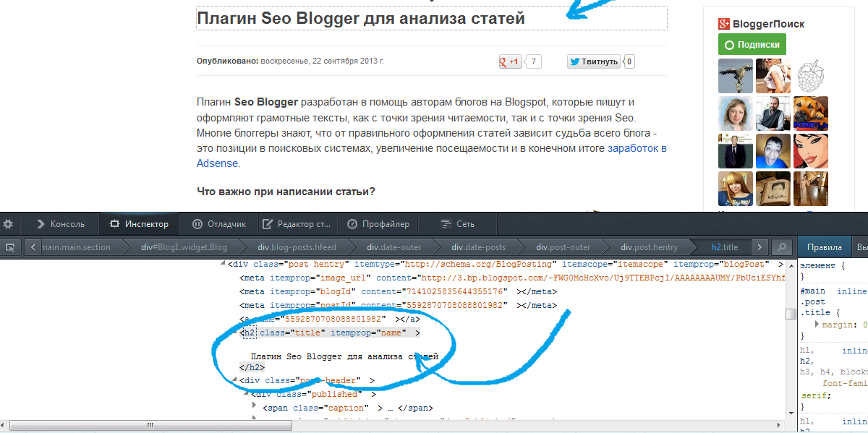Open the eagle avatar thumbnail

point(735,75)
